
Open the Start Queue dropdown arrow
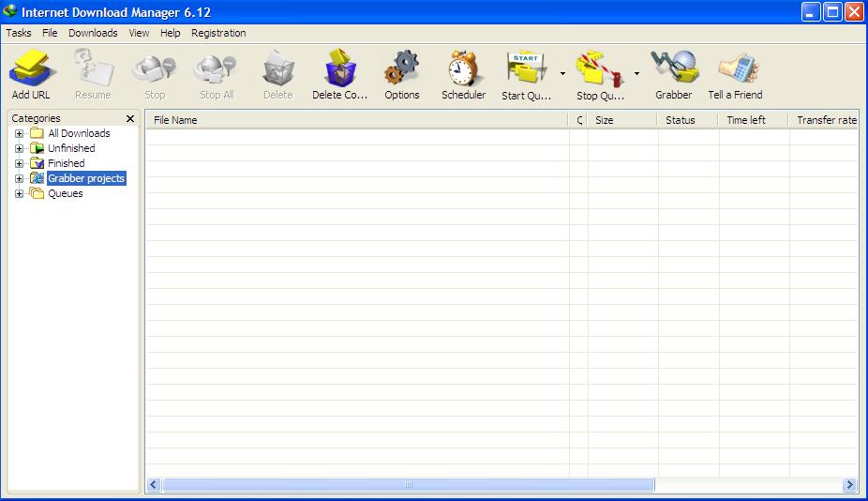click(x=562, y=73)
